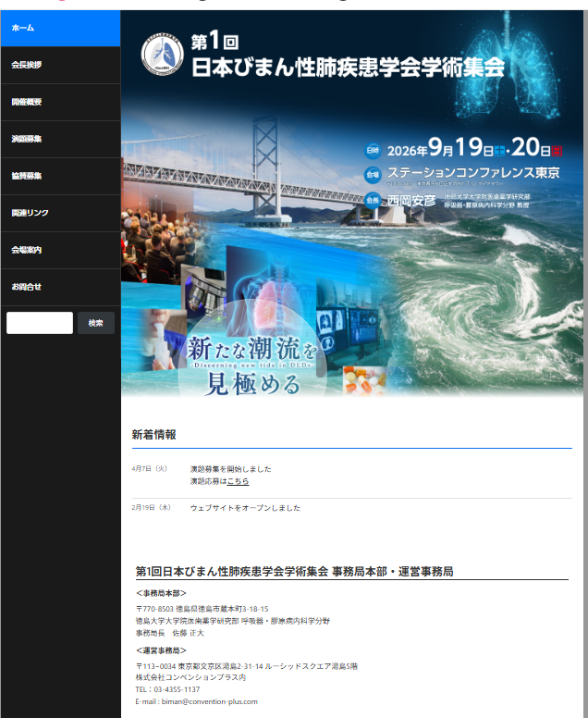The image size is (588, 718).
Task: Click the conference title 日本びまん性肺疾患学会学術集会
Action: (x=348, y=68)
